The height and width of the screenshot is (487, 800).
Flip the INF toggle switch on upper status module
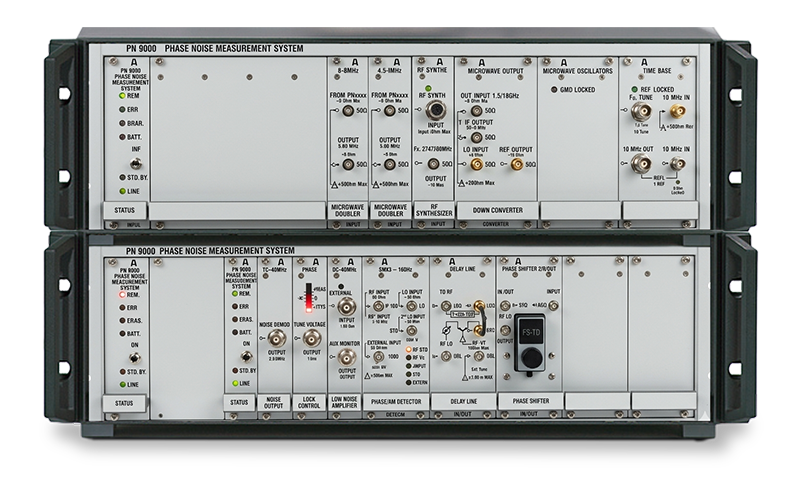135,163
